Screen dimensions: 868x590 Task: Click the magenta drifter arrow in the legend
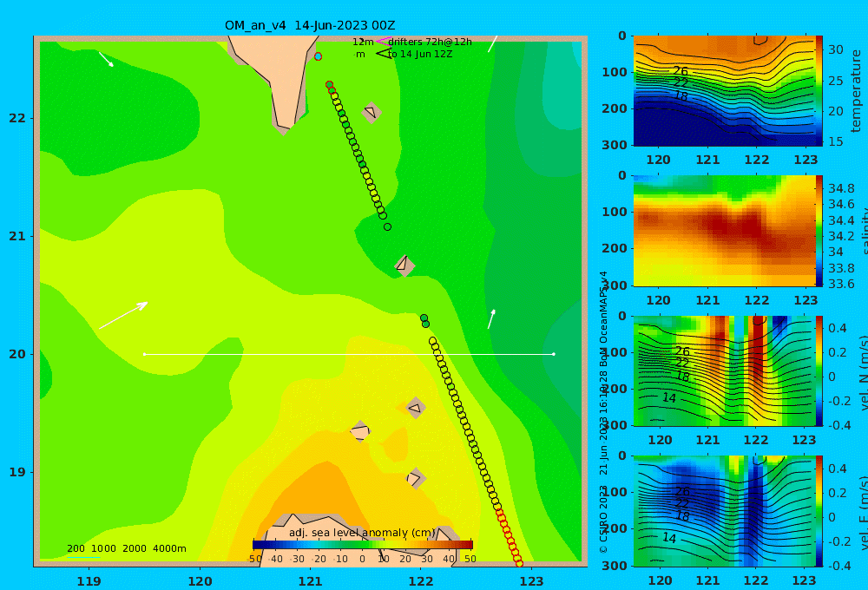383,41
